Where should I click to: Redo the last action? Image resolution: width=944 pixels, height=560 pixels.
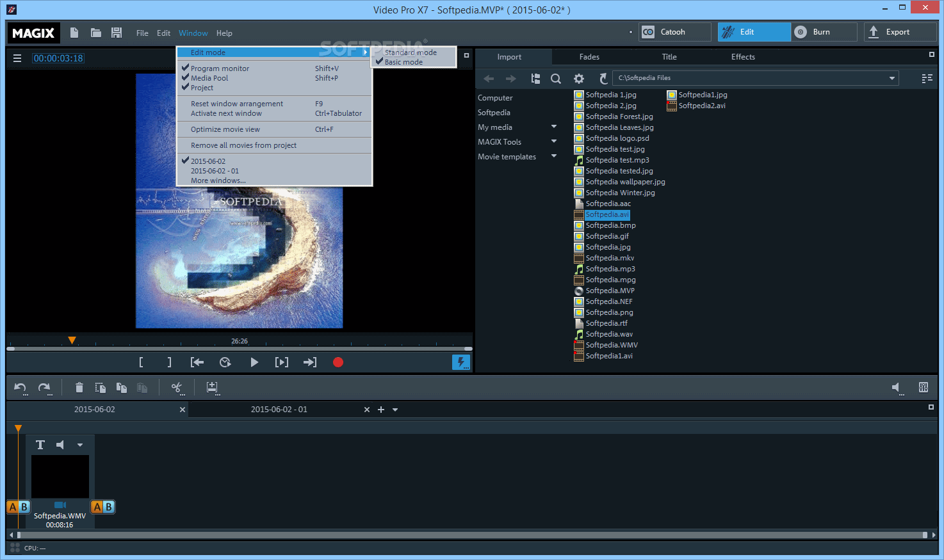(x=44, y=388)
